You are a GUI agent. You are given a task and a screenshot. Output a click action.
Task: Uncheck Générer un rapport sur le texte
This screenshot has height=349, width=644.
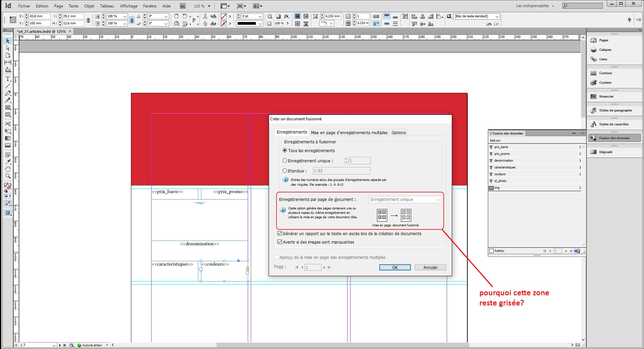(x=280, y=233)
